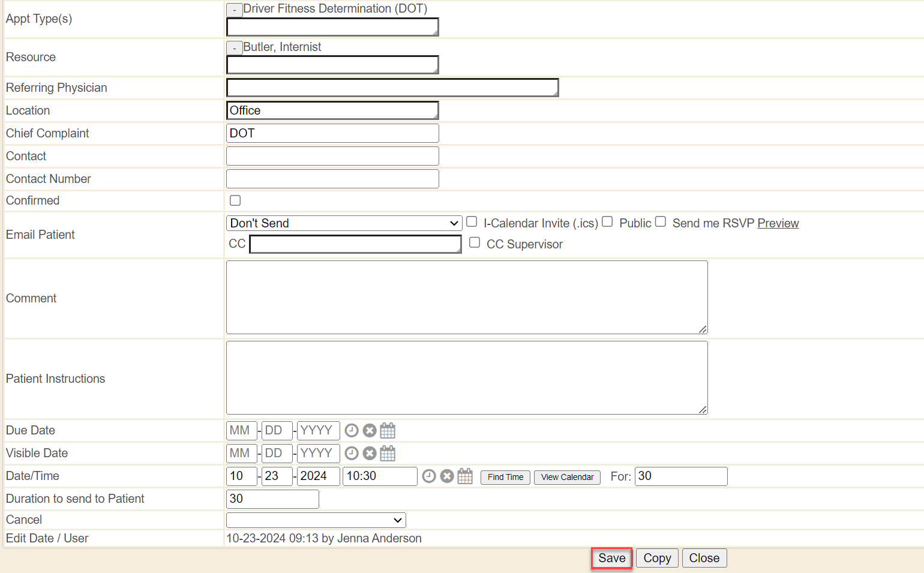Expand the Cancel reason dropdown
Viewport: 924px width, 573px height.
click(316, 520)
